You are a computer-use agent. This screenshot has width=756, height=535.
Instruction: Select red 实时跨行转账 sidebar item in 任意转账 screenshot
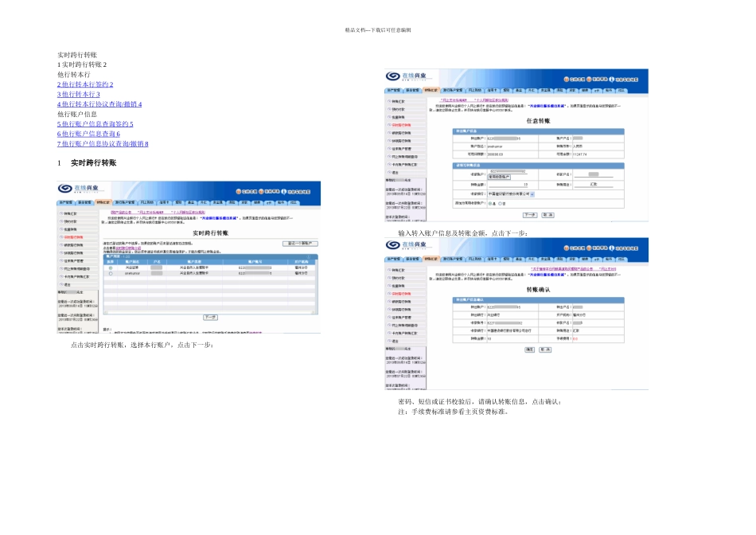pyautogui.click(x=402, y=125)
